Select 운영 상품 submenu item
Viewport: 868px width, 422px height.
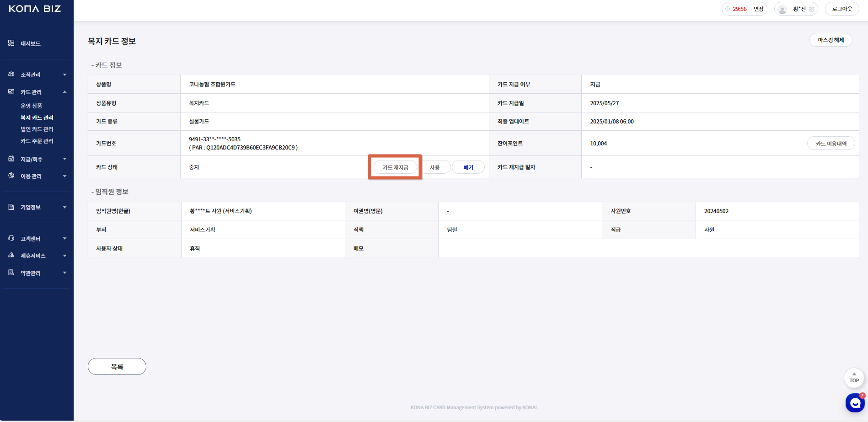tap(31, 106)
